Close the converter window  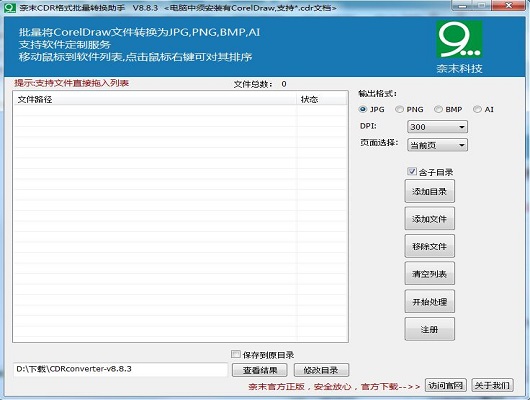click(508, 5)
